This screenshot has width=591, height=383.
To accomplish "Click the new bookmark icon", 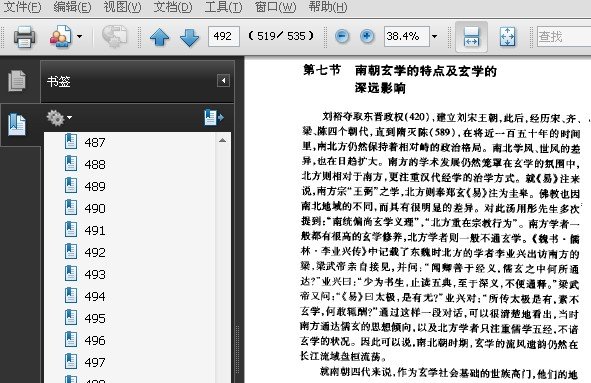I will (214, 118).
